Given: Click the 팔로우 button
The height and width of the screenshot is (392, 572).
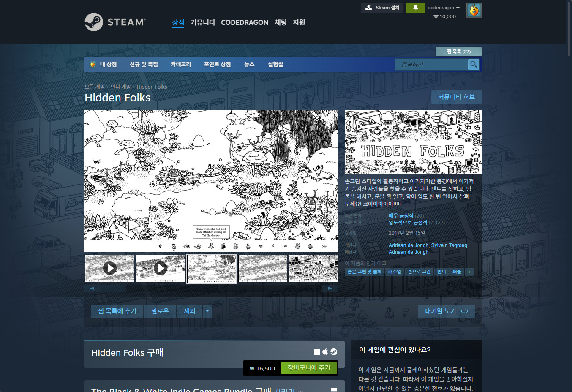Looking at the screenshot, I should tap(160, 311).
